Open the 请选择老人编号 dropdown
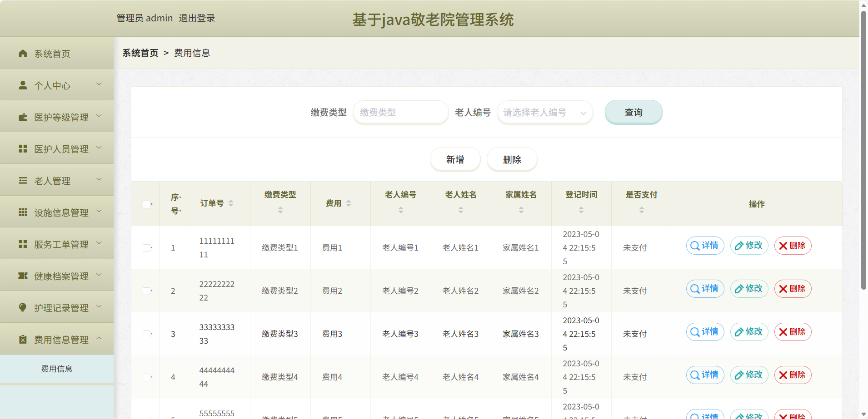Viewport: 868px width, 419px height. pos(545,113)
